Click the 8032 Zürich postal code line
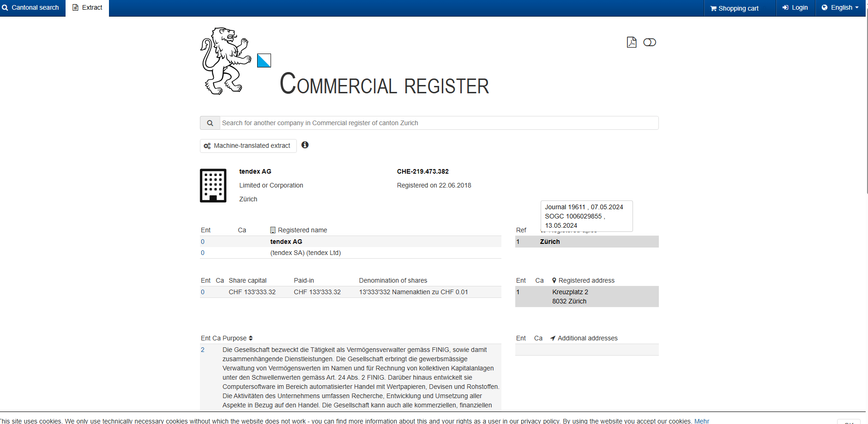The image size is (868, 424). tap(569, 301)
